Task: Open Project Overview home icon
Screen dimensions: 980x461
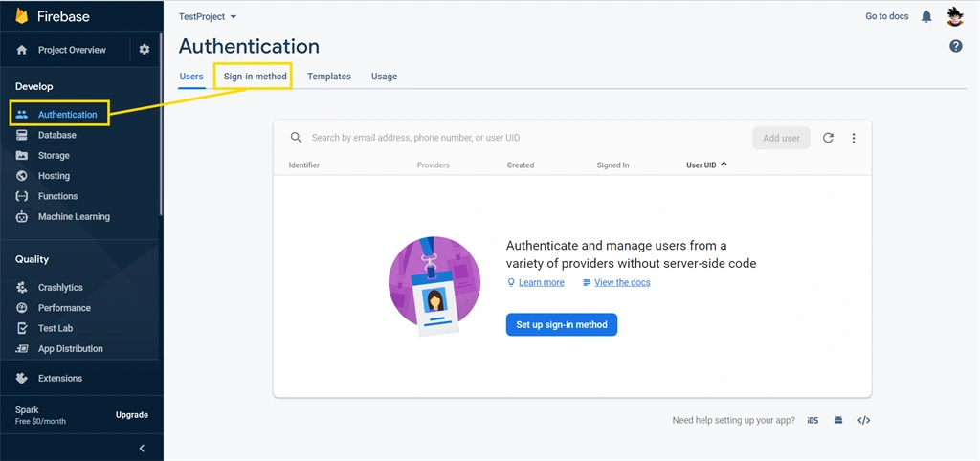Action: [22, 50]
